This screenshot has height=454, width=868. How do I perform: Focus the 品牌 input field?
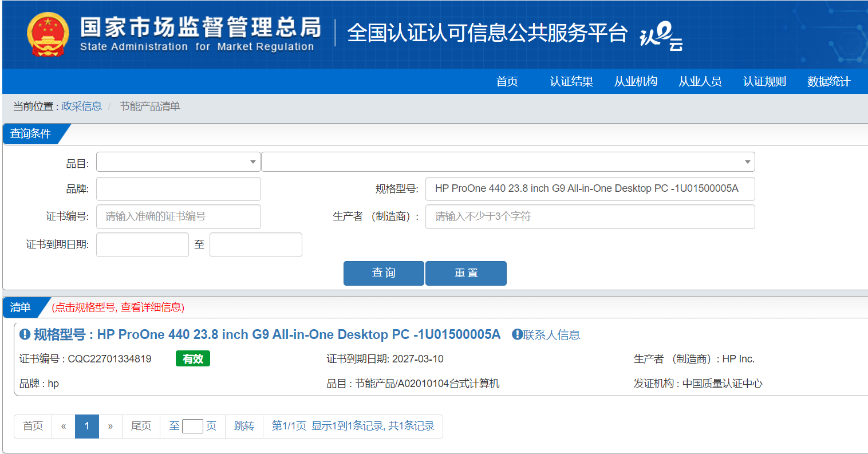point(179,189)
